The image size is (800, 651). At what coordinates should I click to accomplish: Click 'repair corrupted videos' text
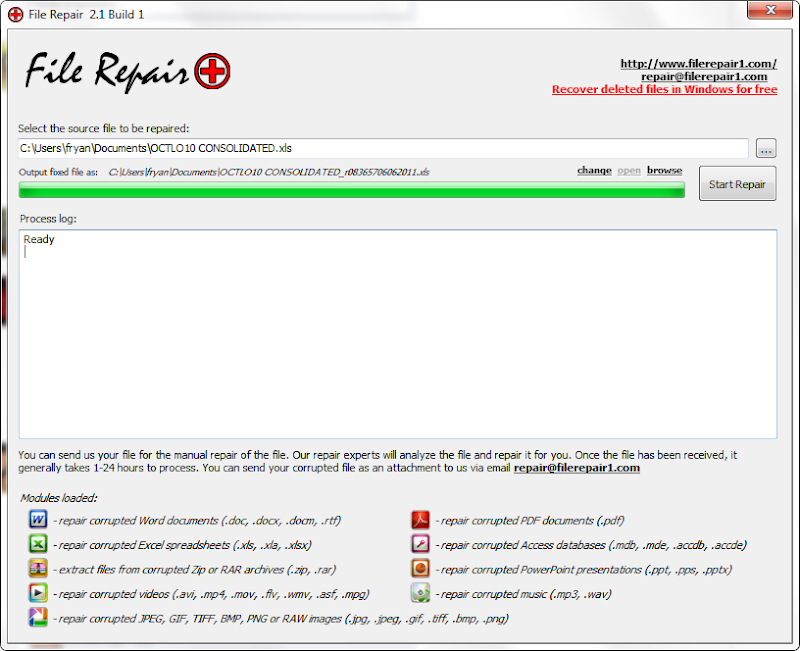point(211,594)
